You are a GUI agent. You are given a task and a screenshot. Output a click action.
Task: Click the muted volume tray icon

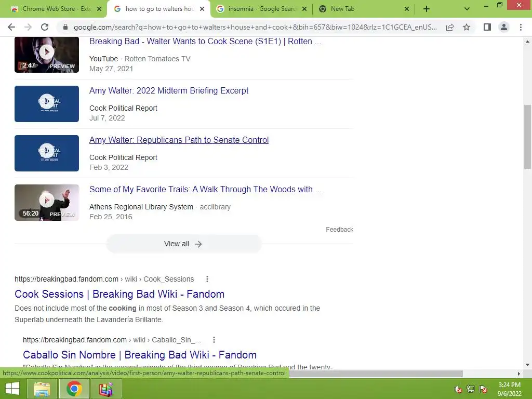pos(458,389)
